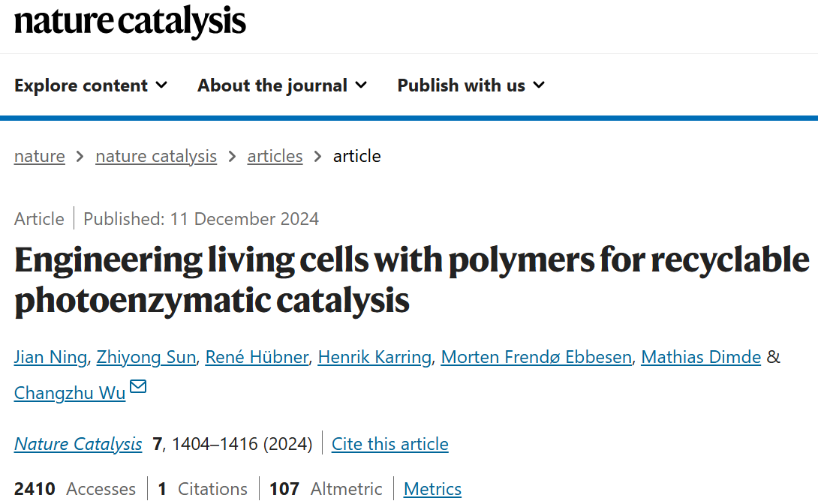Open corresponding author Changzhu Wu
Viewport: 818px width, 504px height.
click(x=70, y=393)
